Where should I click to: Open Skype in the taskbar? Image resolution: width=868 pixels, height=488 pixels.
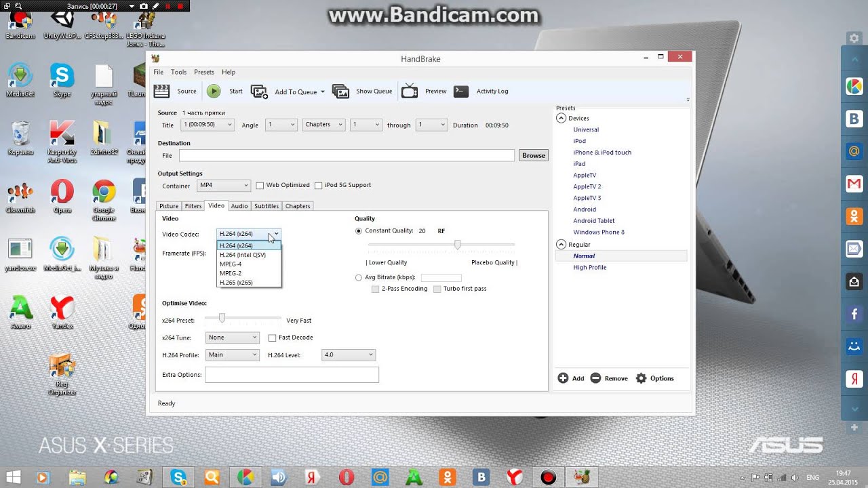(x=178, y=477)
